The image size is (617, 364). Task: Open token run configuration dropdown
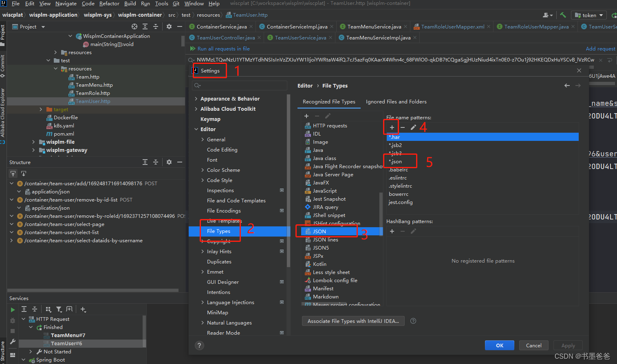[x=589, y=15]
